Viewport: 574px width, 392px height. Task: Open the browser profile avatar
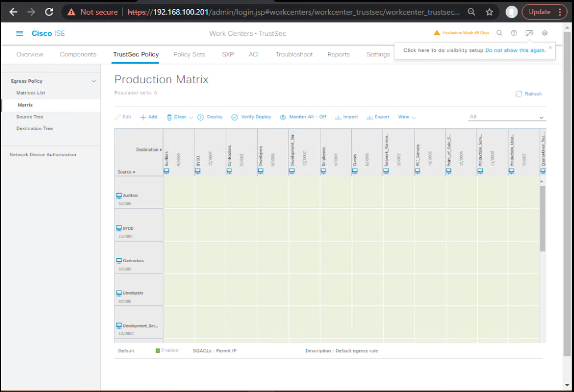511,12
